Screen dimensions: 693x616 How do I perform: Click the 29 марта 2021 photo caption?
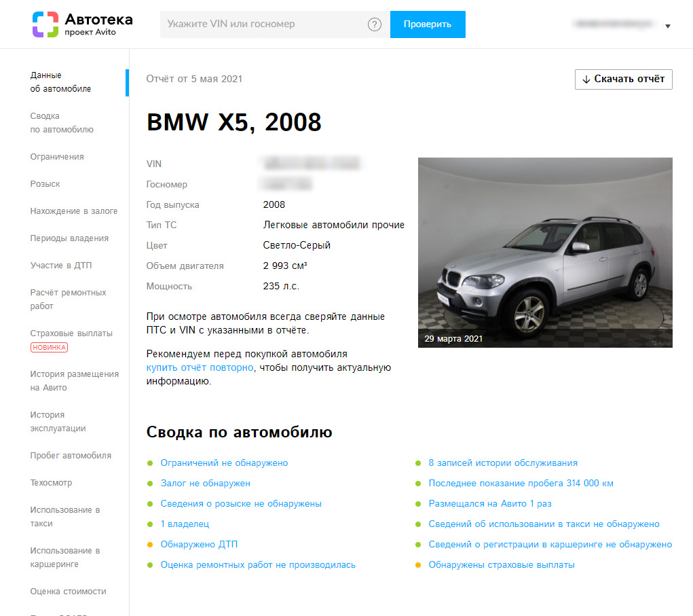pyautogui.click(x=453, y=339)
